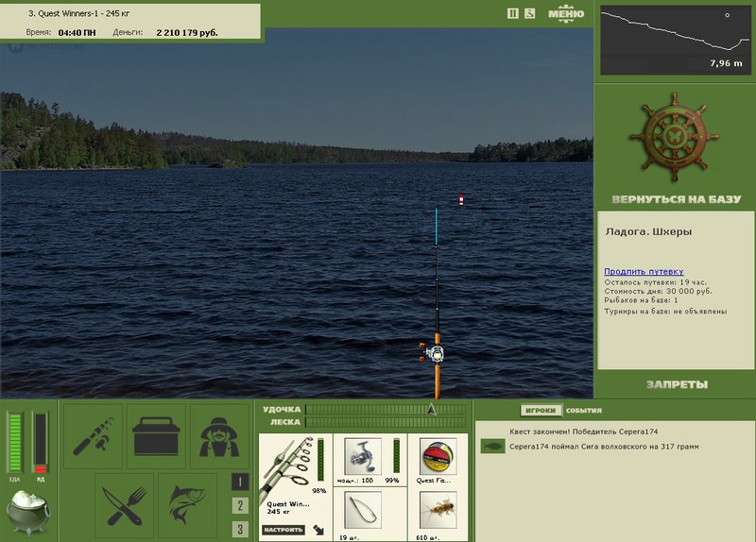
Task: Open the fisherman profile icon
Action: tap(219, 436)
